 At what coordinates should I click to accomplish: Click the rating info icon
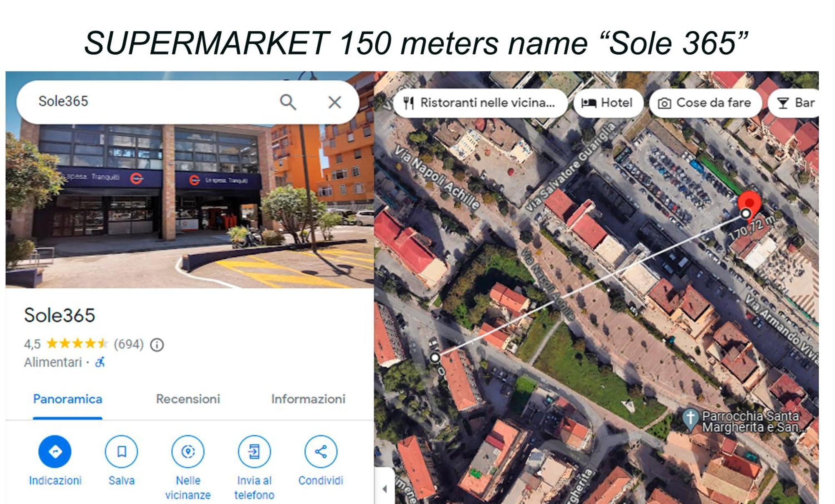click(157, 345)
